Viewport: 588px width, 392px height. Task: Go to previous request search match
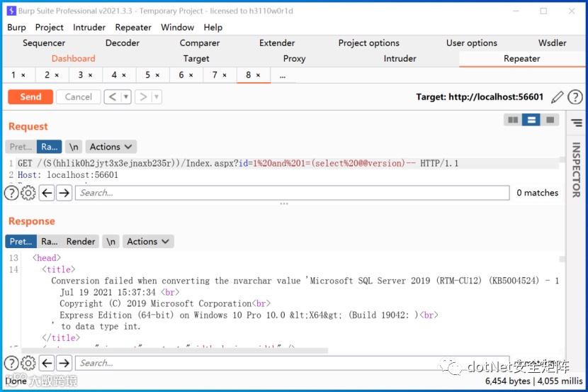pyautogui.click(x=47, y=194)
